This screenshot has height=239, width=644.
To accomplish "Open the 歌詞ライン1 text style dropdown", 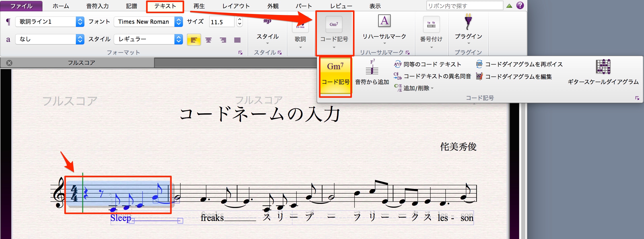I will 50,22.
